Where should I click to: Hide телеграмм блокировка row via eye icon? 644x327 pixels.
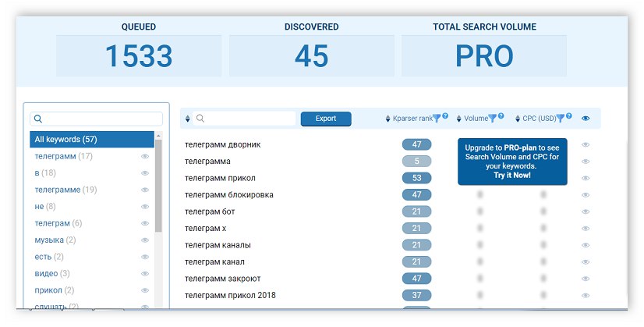point(586,195)
